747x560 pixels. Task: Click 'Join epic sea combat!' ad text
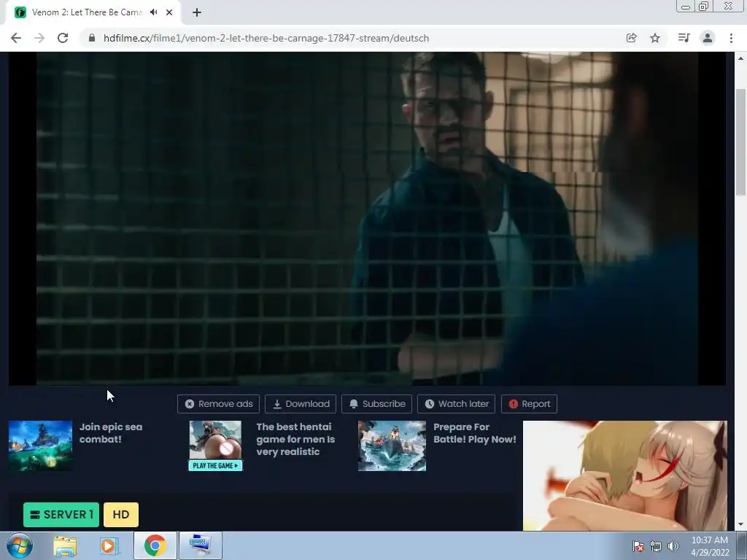click(111, 433)
